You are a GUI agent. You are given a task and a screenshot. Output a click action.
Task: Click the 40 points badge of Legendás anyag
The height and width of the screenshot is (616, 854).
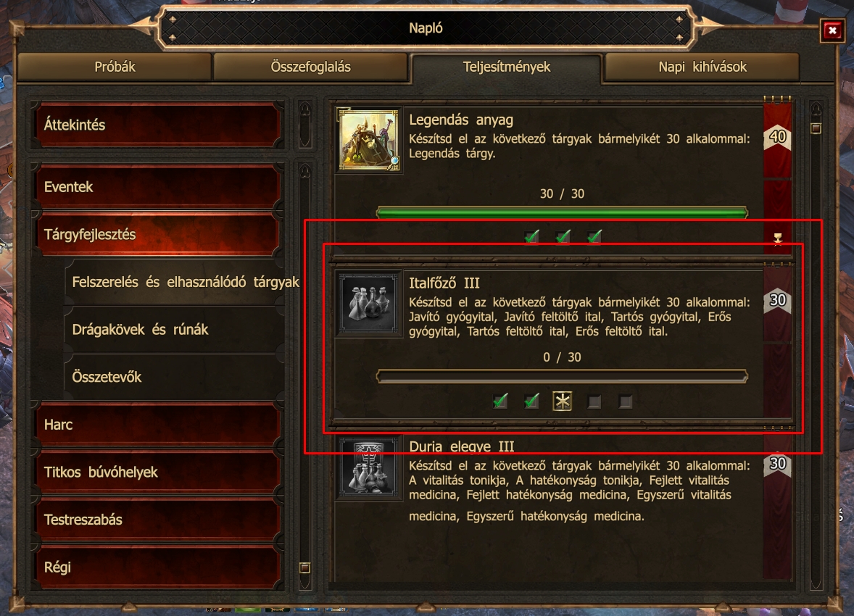tap(777, 136)
